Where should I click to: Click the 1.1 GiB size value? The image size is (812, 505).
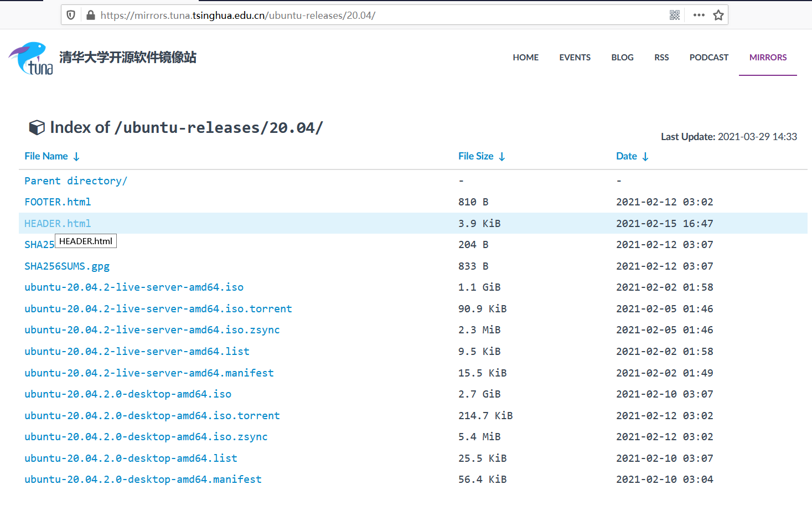(x=479, y=287)
